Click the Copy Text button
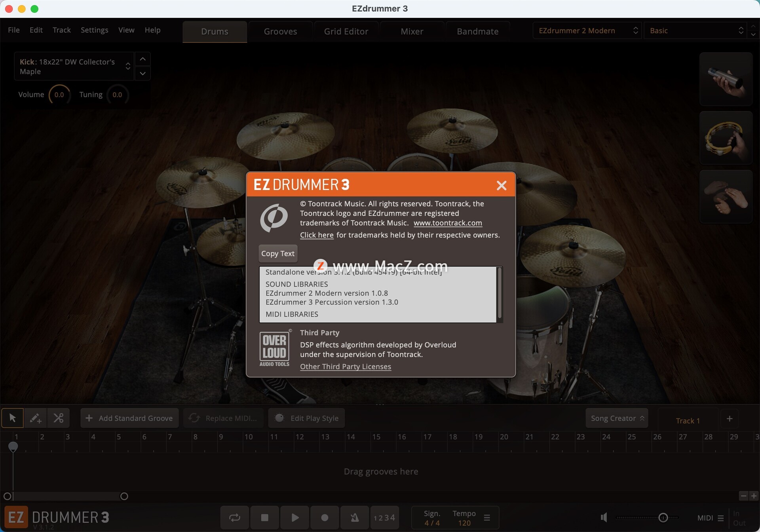 [x=277, y=253]
